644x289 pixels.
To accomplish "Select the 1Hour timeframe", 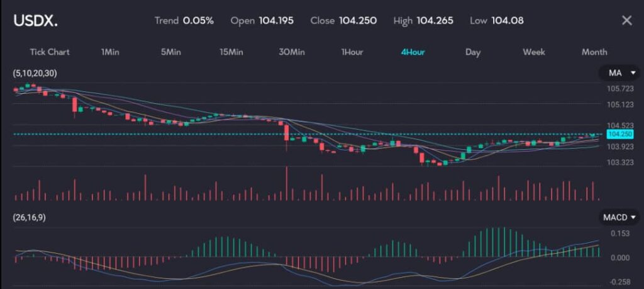I will click(x=352, y=52).
